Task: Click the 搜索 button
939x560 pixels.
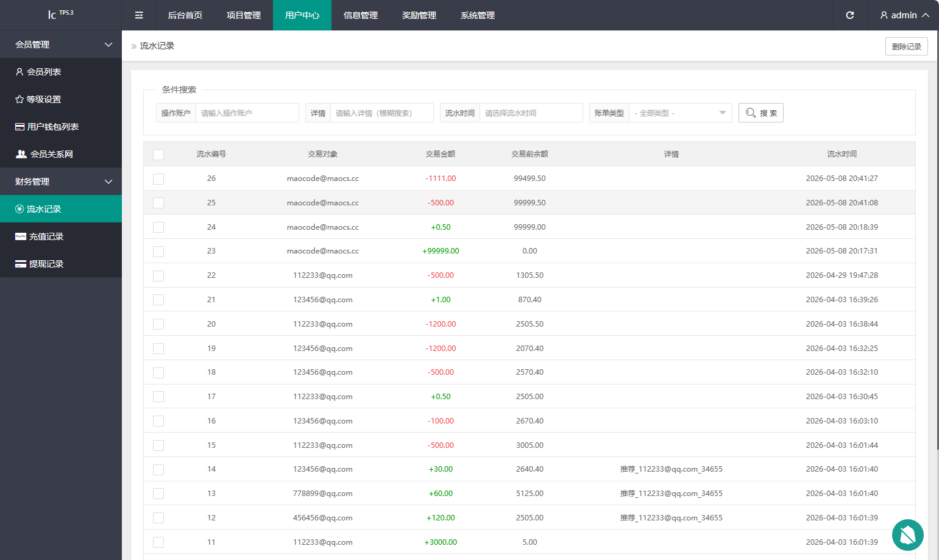Action: (761, 113)
